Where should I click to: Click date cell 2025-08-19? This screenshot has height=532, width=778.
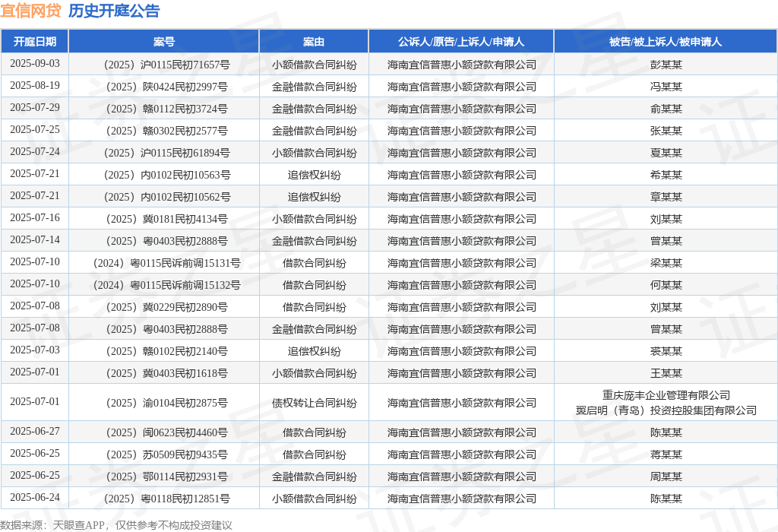pos(35,85)
